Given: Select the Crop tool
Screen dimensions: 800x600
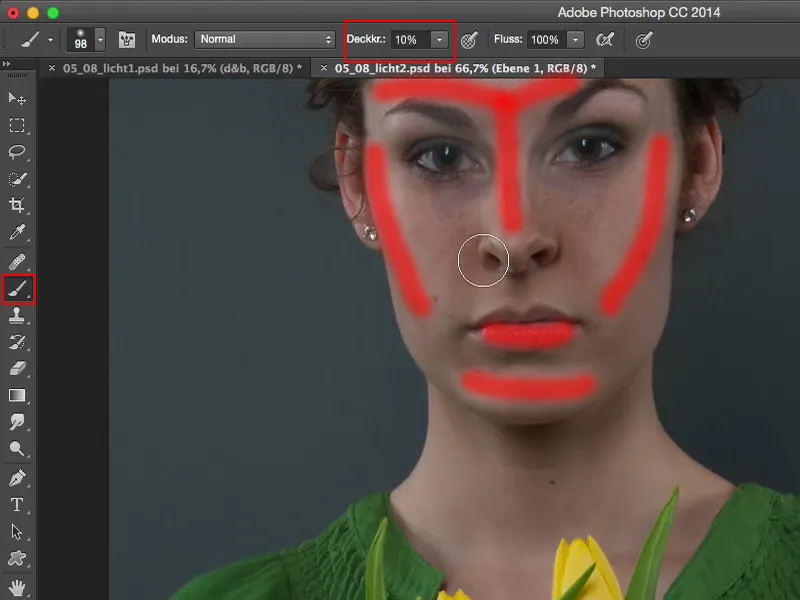Looking at the screenshot, I should (x=17, y=205).
